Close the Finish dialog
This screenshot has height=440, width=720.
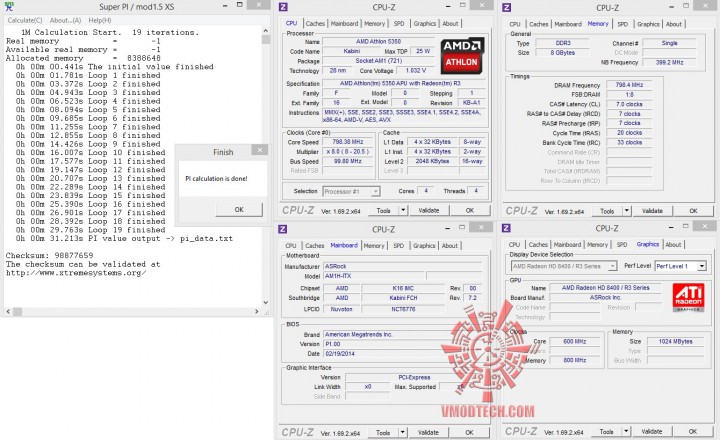pos(260,150)
